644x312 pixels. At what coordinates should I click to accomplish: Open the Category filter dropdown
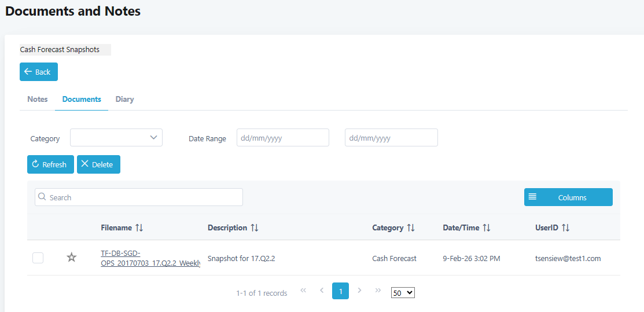point(116,138)
